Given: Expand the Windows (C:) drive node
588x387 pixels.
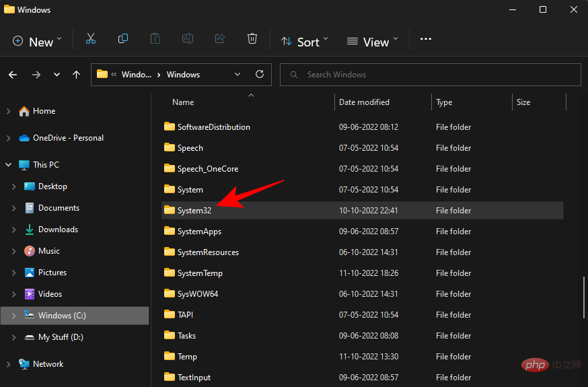Looking at the screenshot, I should (14, 316).
